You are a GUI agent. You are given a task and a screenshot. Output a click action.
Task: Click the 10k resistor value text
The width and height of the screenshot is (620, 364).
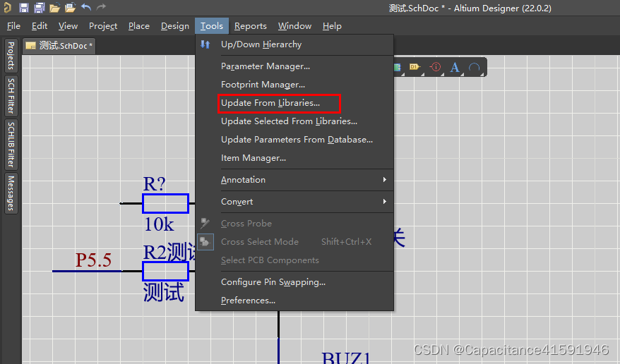tap(159, 224)
